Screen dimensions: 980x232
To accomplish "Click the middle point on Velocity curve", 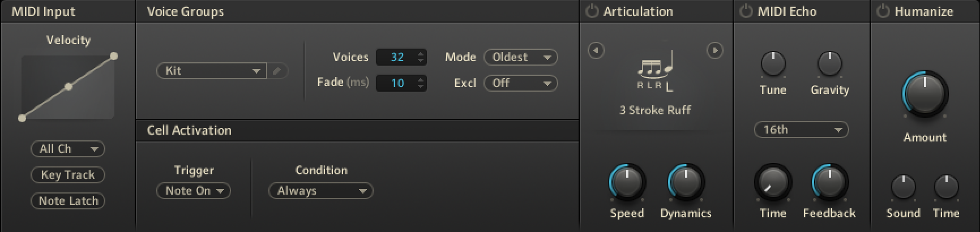I will (69, 87).
